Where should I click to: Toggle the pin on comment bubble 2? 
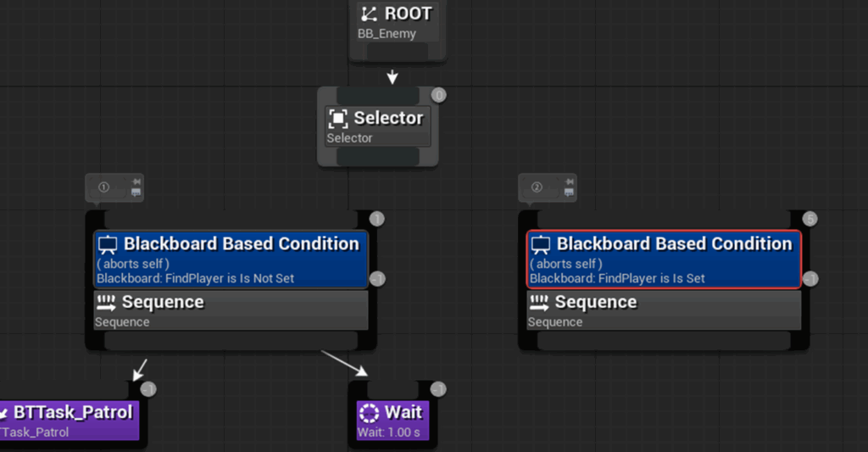[x=569, y=182]
